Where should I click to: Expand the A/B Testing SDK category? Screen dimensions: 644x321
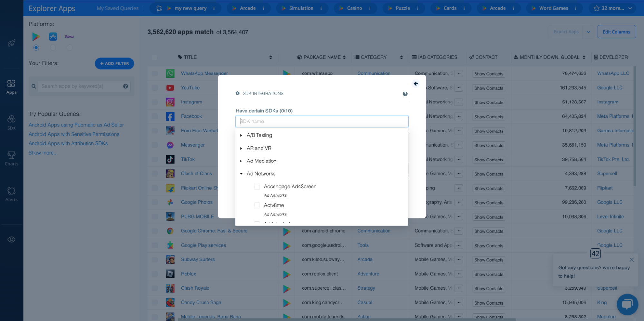coord(241,135)
